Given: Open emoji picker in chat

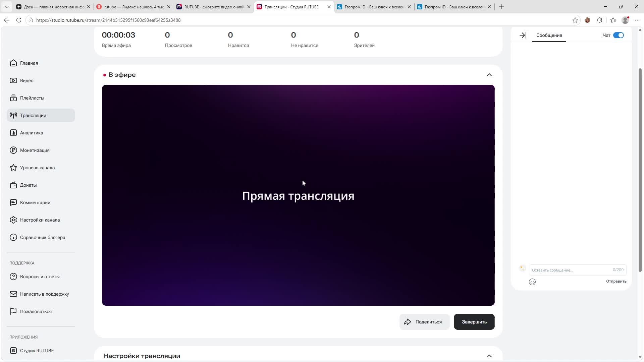Looking at the screenshot, I should (532, 282).
